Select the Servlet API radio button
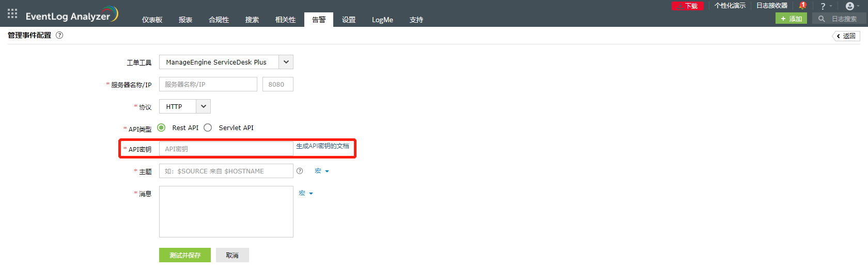 208,128
